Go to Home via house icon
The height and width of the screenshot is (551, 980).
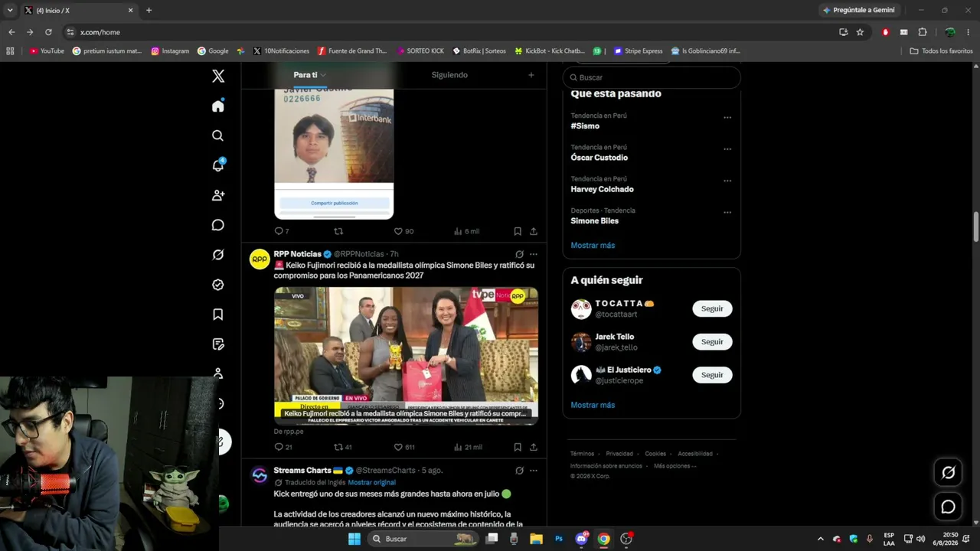[218, 106]
